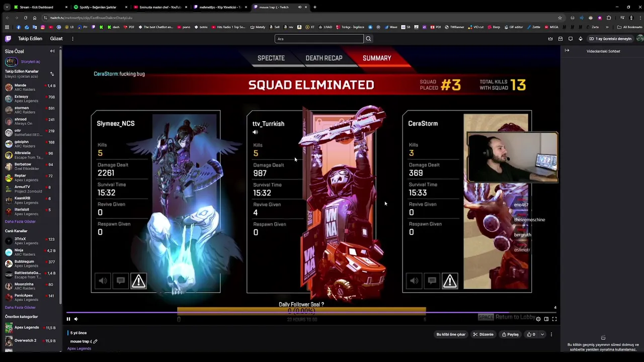Click the Twitch search input field

[319, 39]
